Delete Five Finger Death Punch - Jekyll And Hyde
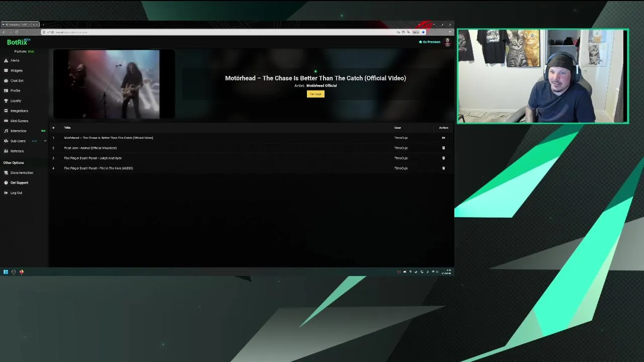644x362 pixels. click(x=443, y=158)
